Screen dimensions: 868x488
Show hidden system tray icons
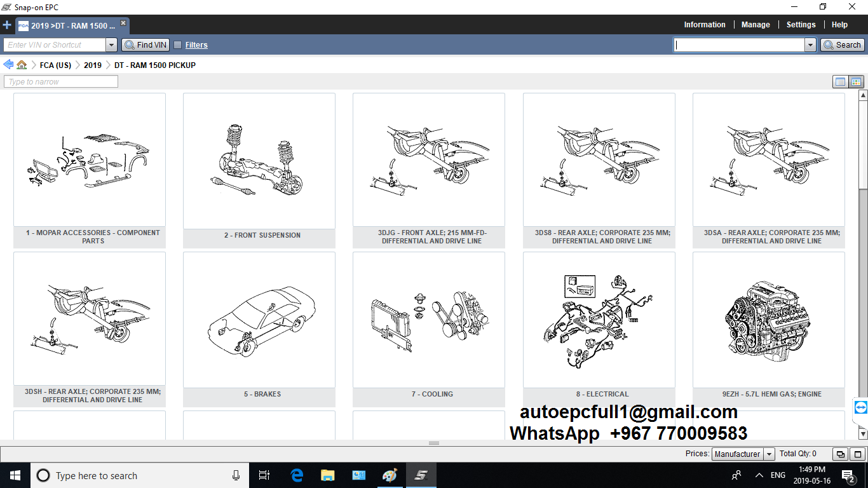tap(759, 475)
